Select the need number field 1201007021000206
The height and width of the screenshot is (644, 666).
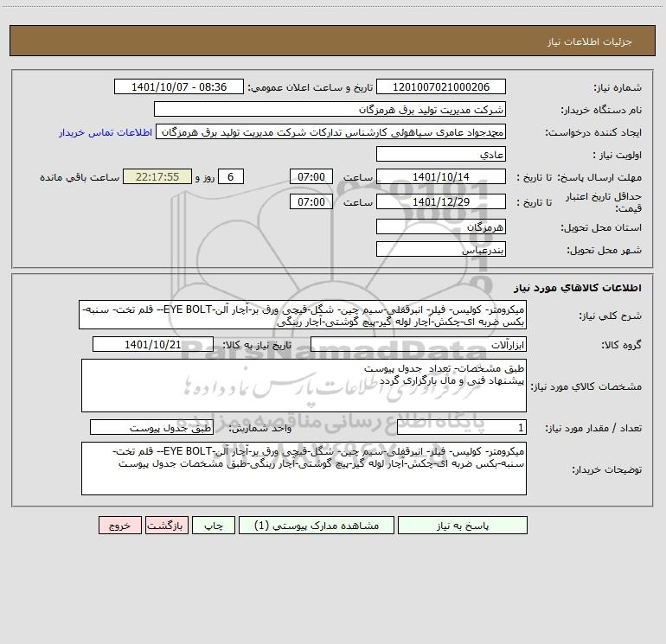(441, 86)
